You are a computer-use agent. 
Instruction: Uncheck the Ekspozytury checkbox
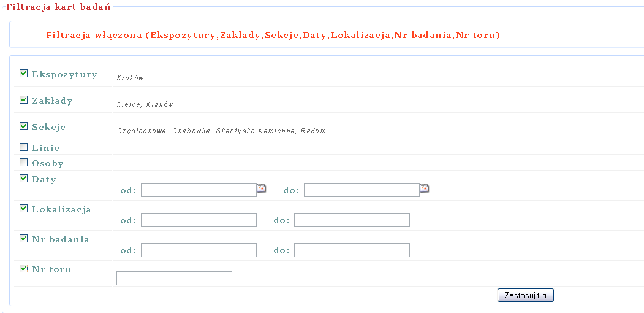coord(24,74)
